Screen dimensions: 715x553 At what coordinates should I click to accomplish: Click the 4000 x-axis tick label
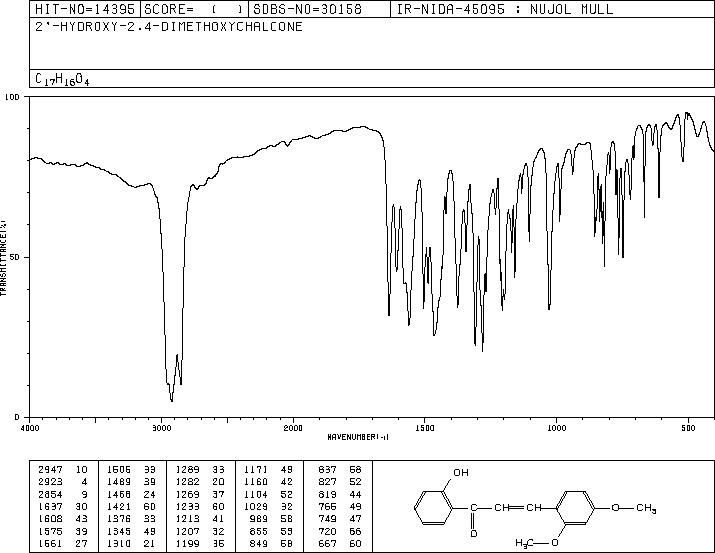30,428
